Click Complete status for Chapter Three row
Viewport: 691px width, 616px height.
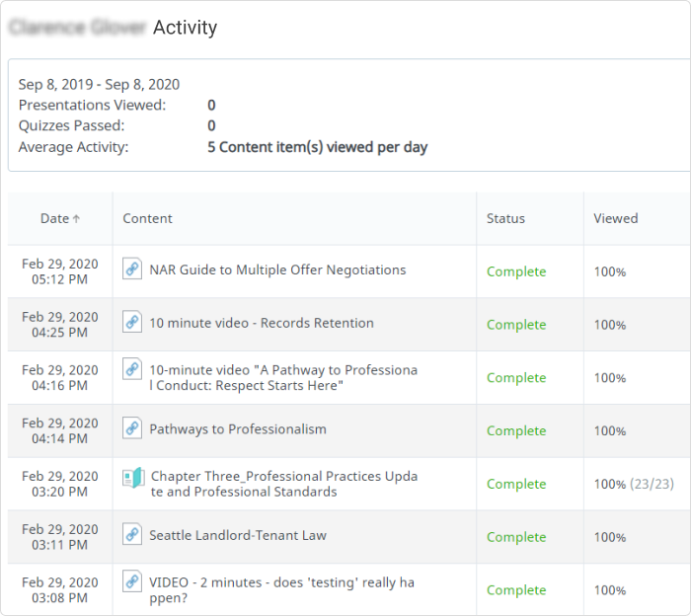516,484
